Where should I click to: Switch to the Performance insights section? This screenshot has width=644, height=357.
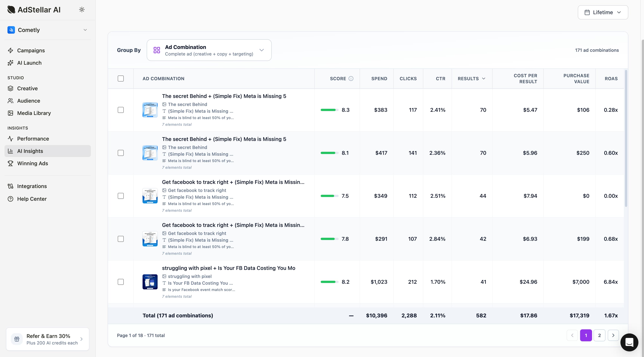(x=33, y=139)
